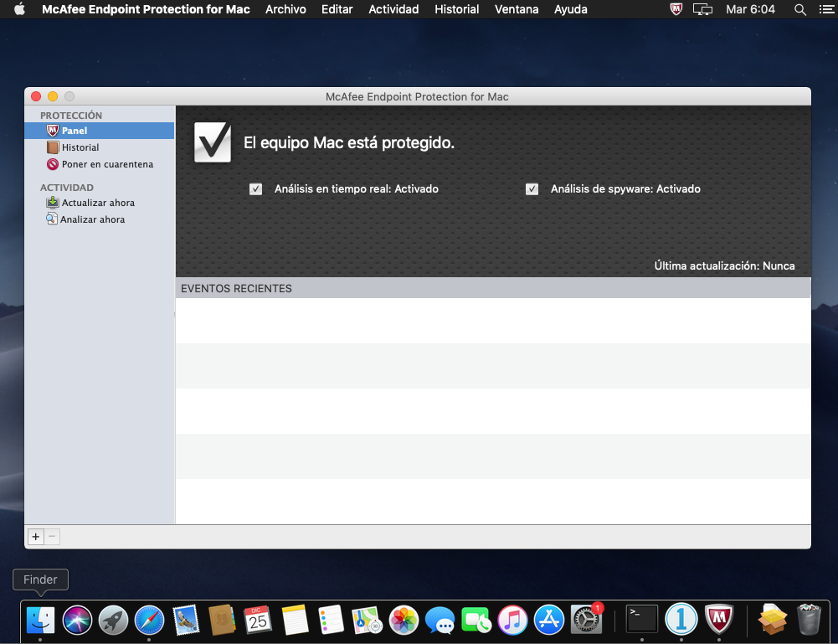Open Mail stamp icon in Dock
Image resolution: width=838 pixels, height=644 pixels.
pos(186,621)
